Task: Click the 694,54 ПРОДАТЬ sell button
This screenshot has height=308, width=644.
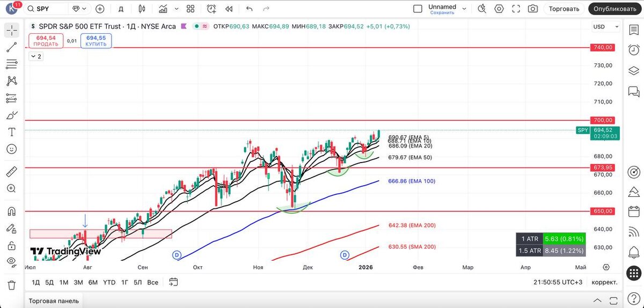Action: 46,41
